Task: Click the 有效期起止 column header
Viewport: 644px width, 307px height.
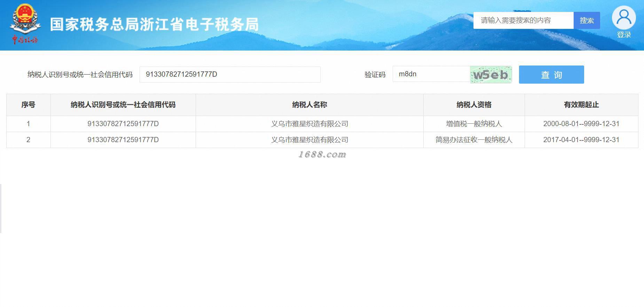Action: click(581, 105)
